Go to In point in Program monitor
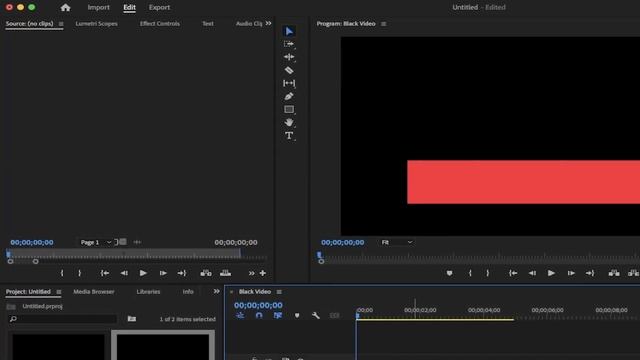 coord(513,273)
